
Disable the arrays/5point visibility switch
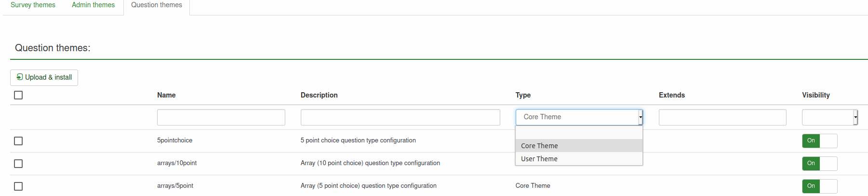click(819, 186)
